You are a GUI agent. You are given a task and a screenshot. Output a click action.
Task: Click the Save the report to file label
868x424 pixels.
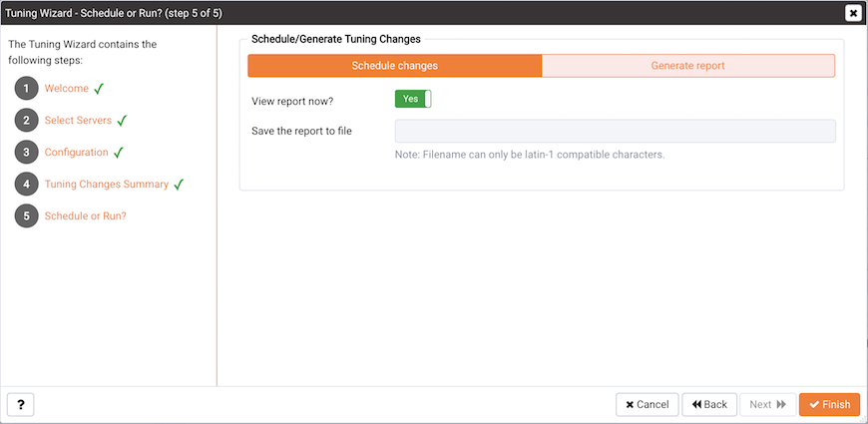(x=301, y=131)
